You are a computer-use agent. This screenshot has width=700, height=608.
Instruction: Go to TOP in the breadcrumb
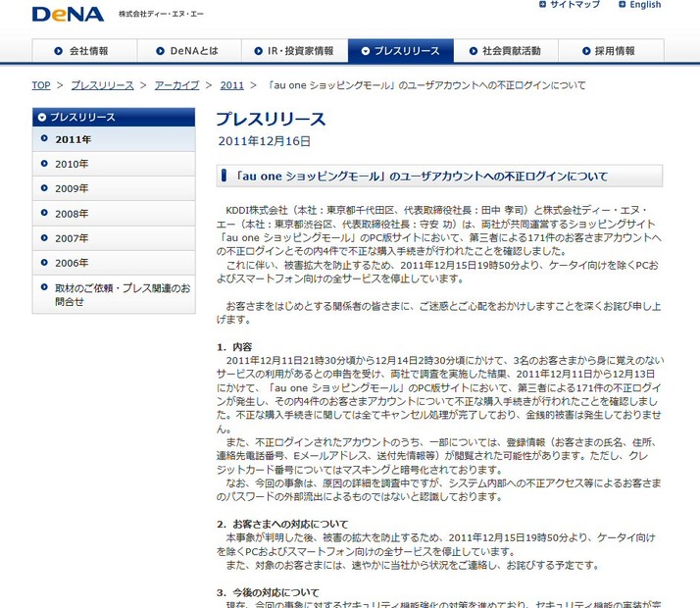coord(41,85)
